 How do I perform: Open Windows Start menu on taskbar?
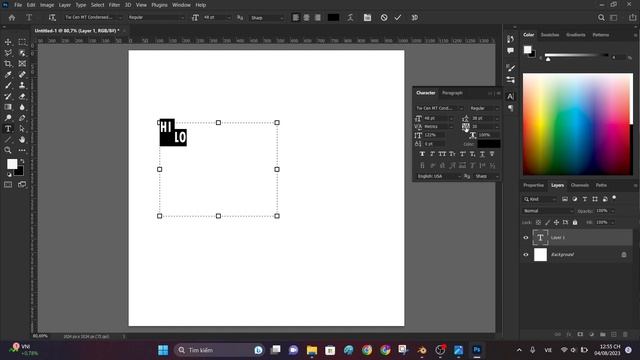163,350
